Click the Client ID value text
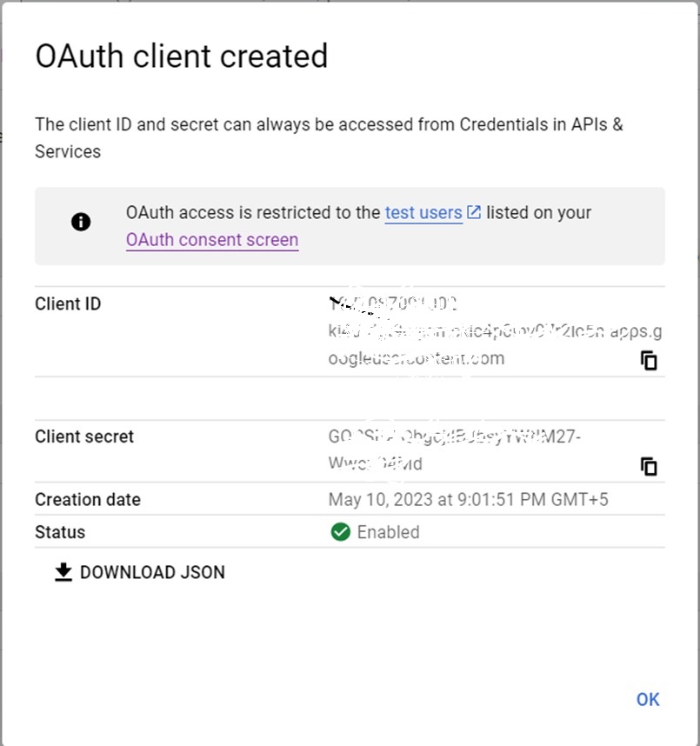Viewport: 700px width, 746px height. (x=494, y=331)
